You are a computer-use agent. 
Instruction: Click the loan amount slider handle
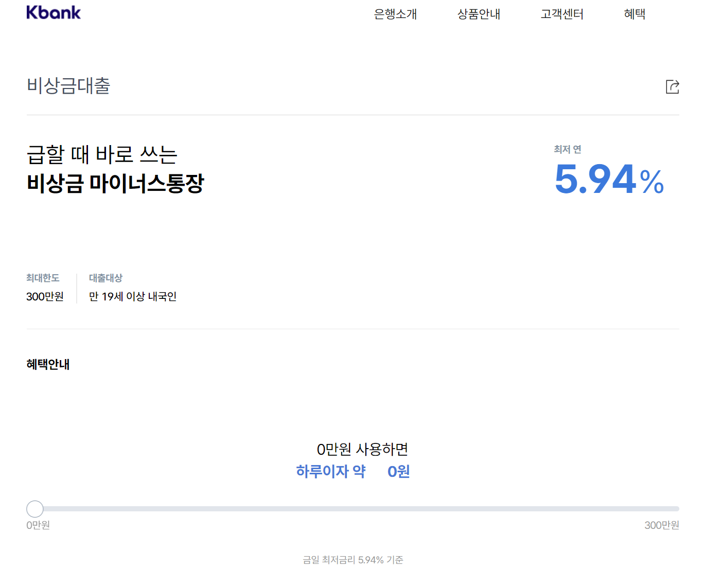click(x=35, y=509)
